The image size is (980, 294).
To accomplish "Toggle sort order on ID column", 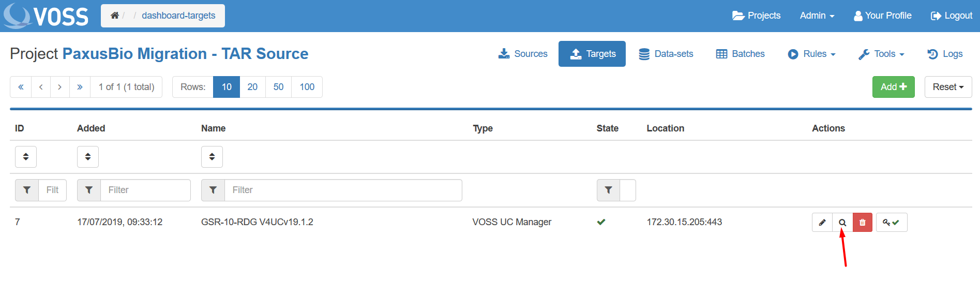I will click(x=26, y=157).
